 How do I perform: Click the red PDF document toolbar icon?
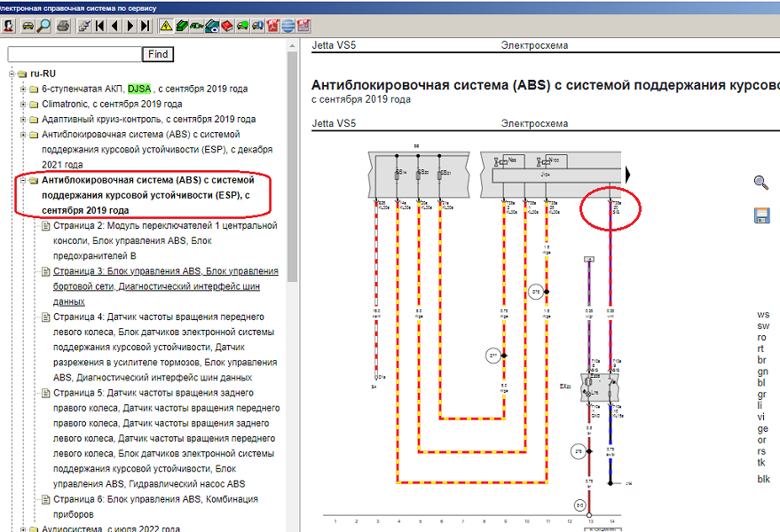[x=273, y=26]
